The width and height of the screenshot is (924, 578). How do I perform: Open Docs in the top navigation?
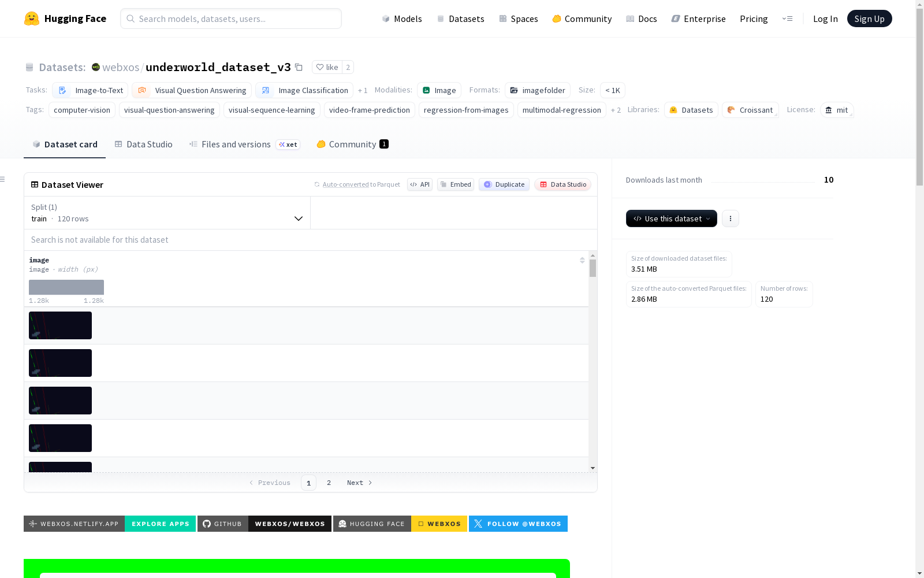(x=642, y=18)
